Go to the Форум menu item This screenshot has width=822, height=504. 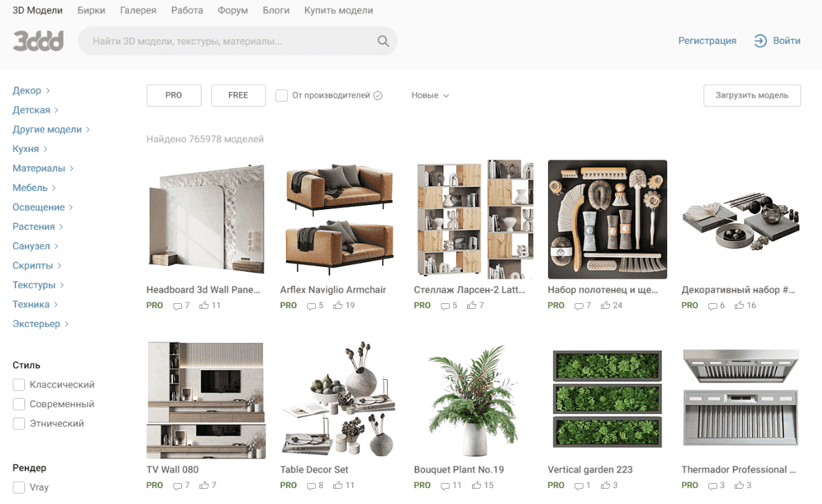(233, 10)
